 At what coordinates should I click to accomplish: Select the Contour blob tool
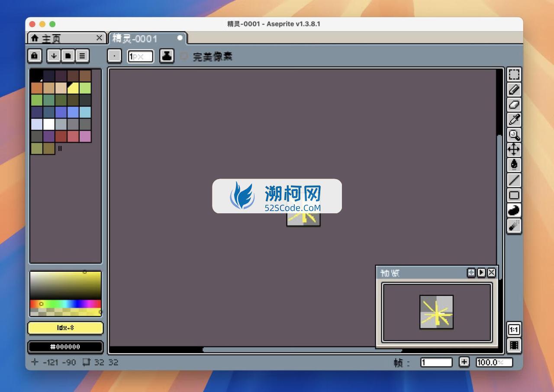tap(514, 211)
